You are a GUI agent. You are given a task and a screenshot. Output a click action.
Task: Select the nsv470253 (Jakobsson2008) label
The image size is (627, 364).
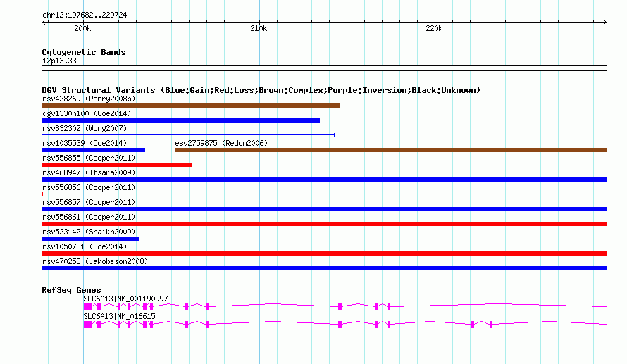click(95, 261)
